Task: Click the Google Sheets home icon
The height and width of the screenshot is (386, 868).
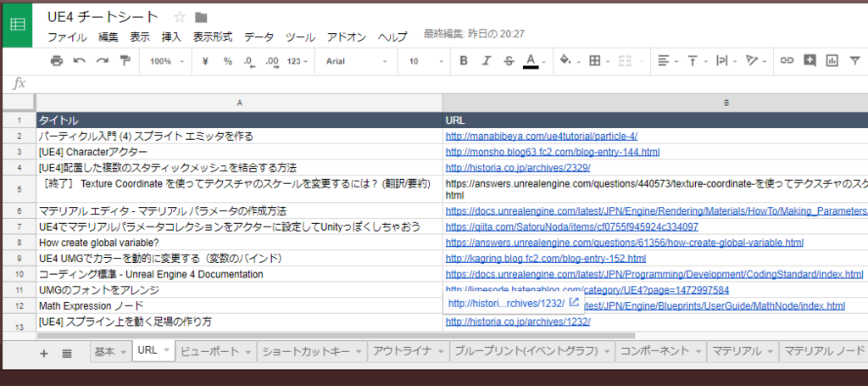Action: [17, 25]
